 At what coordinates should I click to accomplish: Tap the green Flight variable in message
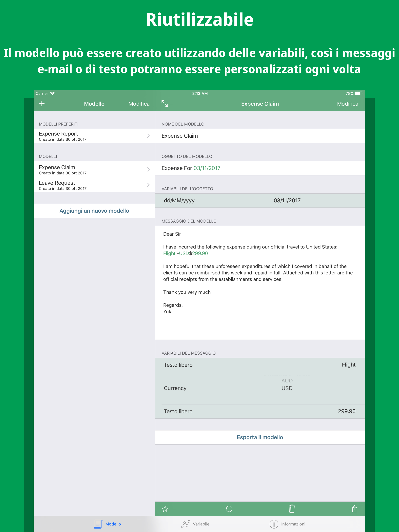pos(169,254)
